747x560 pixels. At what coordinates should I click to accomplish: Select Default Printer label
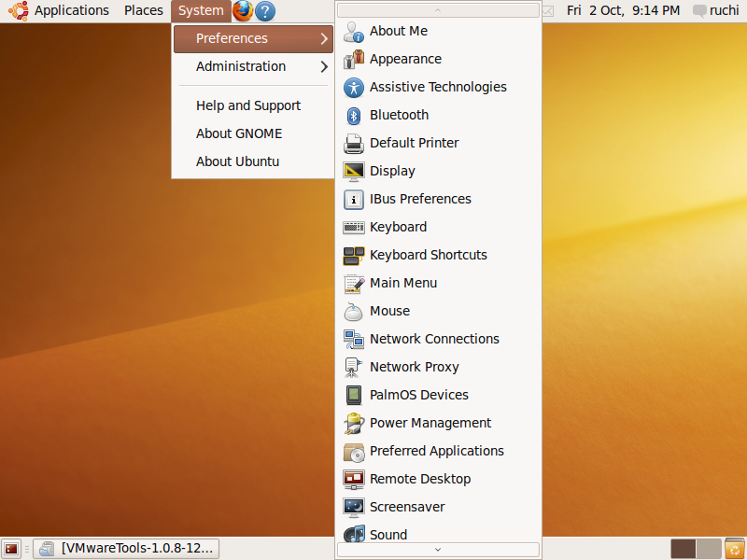coord(414,144)
